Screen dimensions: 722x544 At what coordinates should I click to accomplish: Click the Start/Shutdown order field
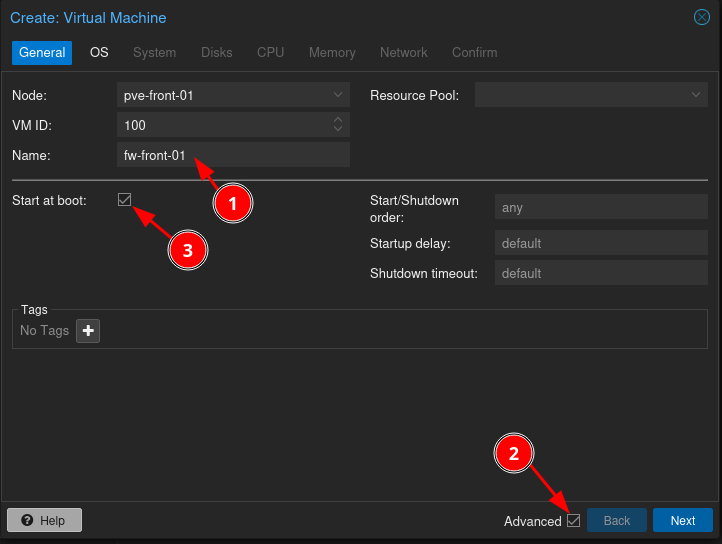601,208
